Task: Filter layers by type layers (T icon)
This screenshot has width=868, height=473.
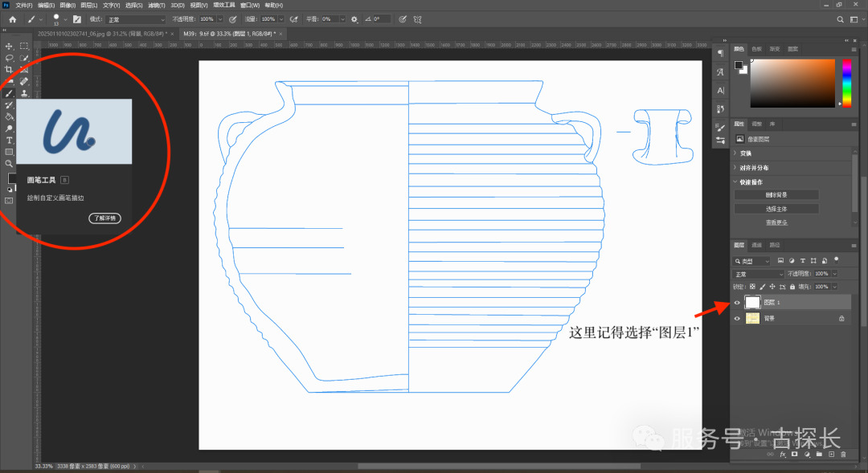Action: click(x=803, y=260)
